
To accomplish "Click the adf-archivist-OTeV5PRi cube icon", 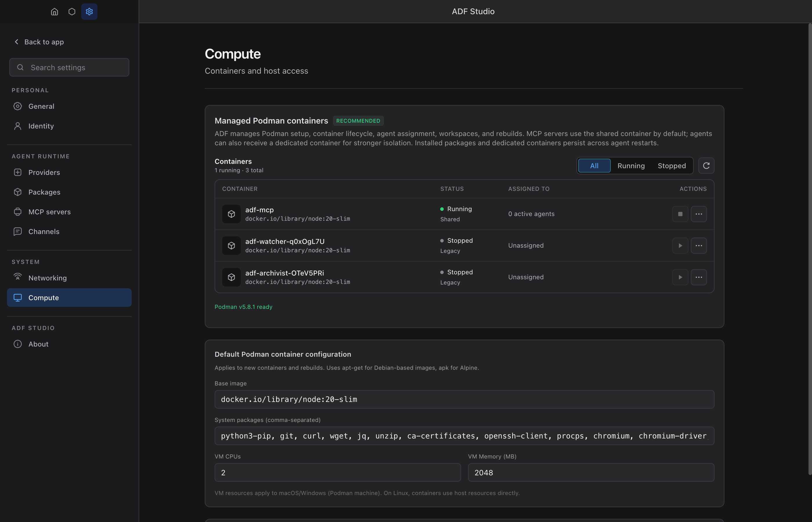I will 231,277.
